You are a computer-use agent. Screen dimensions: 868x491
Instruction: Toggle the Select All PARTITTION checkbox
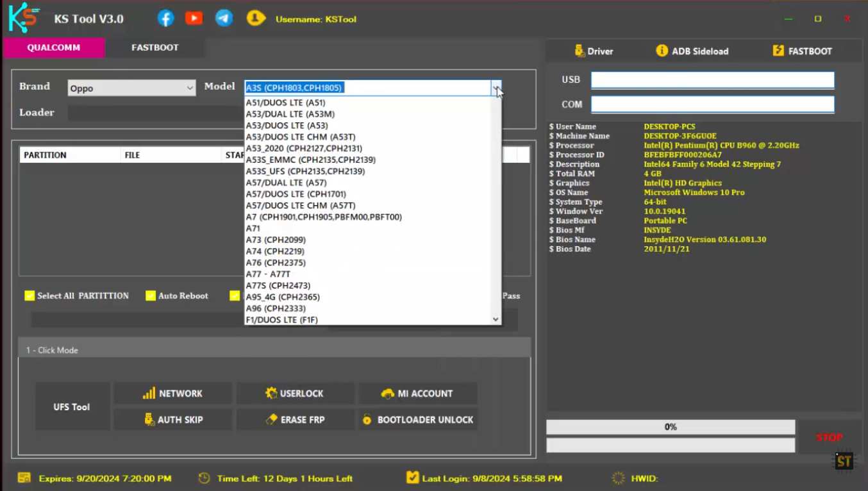[x=29, y=295]
